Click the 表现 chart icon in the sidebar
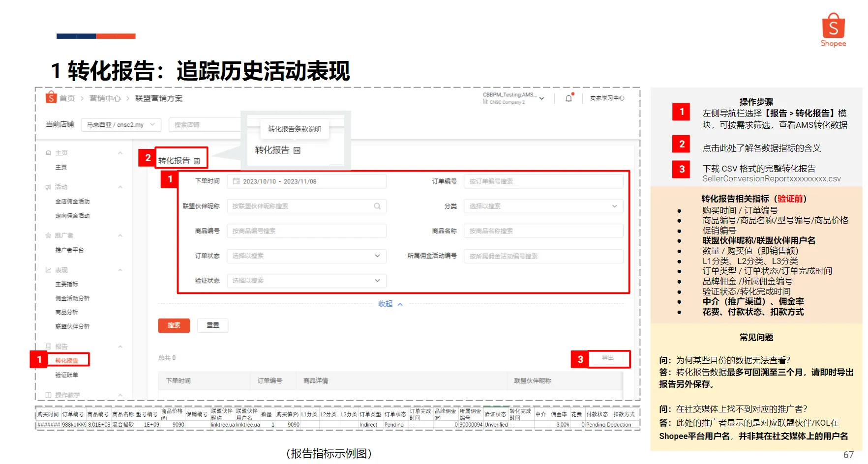This screenshot has width=868, height=464. tap(48, 270)
